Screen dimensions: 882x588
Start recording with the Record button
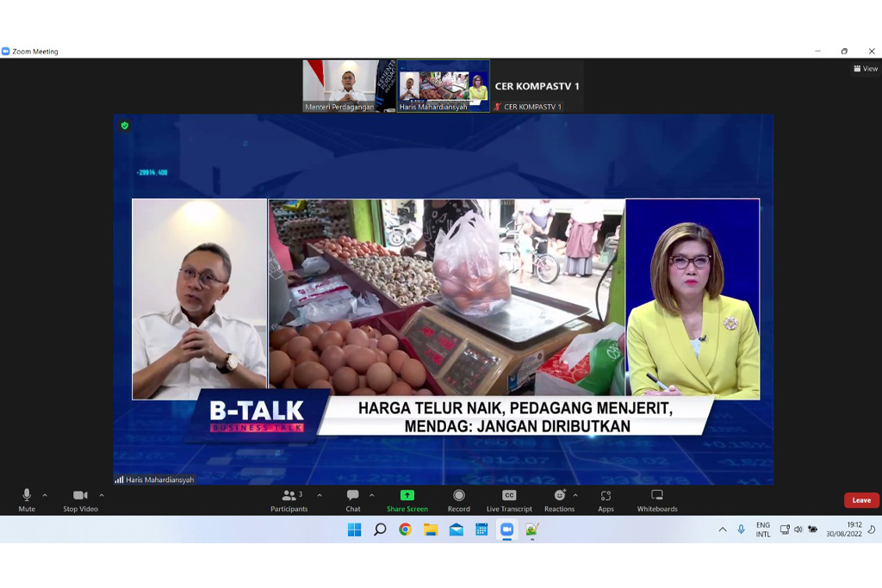click(x=458, y=498)
